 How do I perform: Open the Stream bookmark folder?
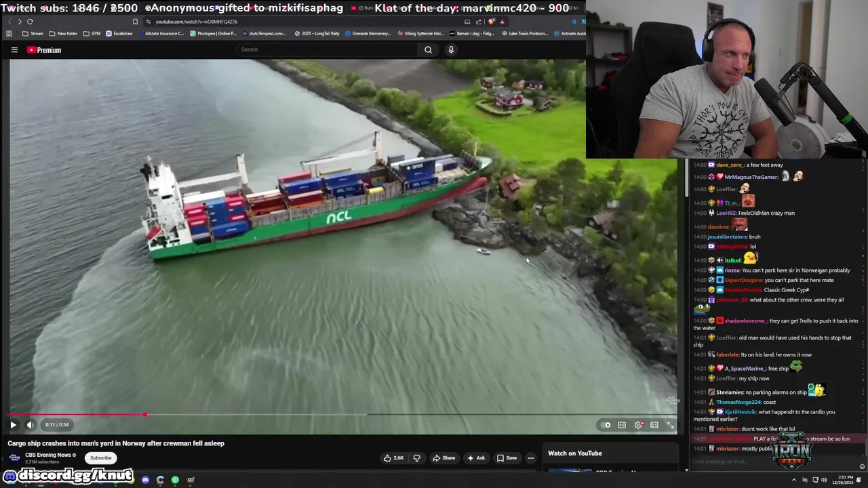[x=33, y=33]
